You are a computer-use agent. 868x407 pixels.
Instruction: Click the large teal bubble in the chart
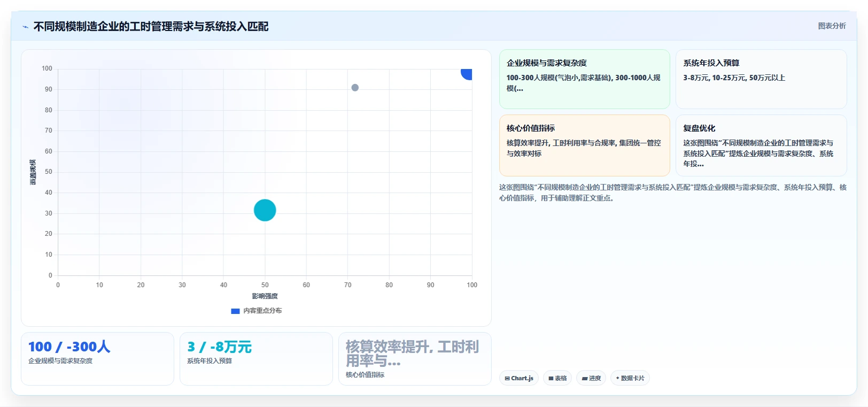[265, 210]
